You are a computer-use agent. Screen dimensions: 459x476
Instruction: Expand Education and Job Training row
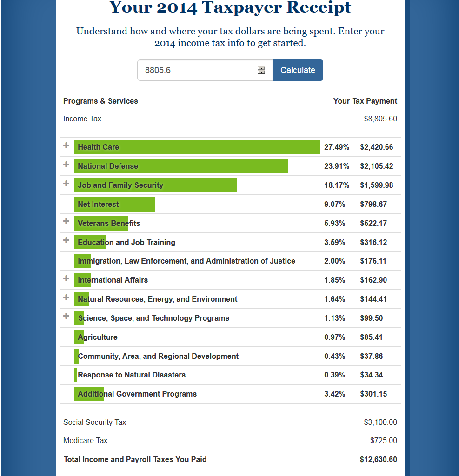[66, 241]
